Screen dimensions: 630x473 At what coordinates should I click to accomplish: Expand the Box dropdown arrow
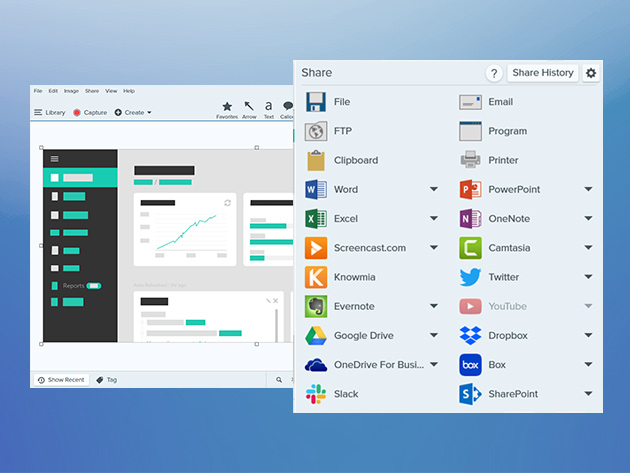[588, 364]
